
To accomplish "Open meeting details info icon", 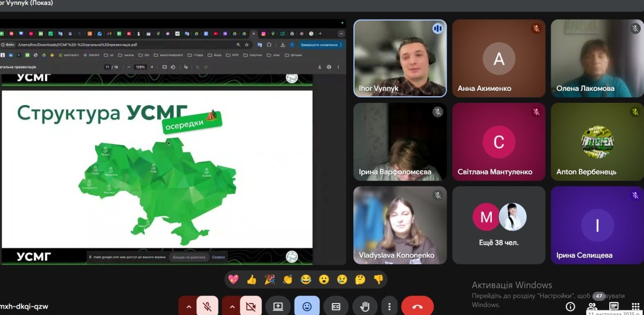I will [570, 306].
